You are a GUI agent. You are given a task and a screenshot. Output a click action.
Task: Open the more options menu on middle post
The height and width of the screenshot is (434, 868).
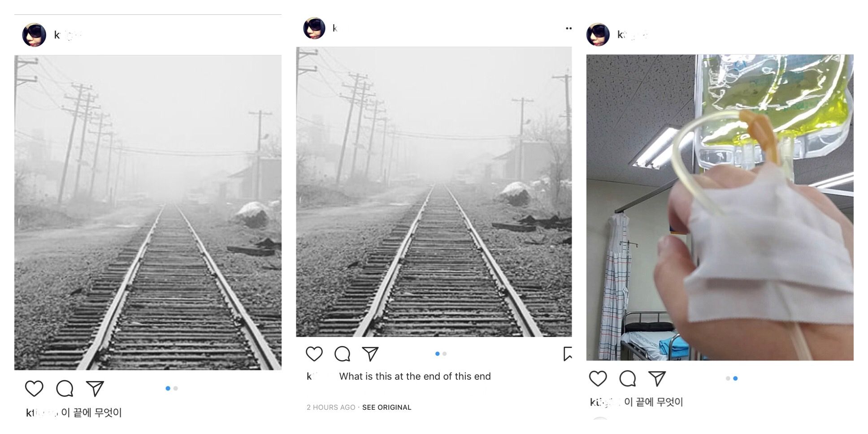(569, 28)
